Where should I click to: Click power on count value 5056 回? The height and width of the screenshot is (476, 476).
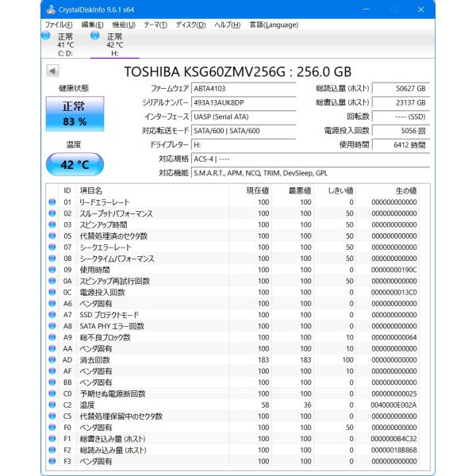(x=401, y=131)
